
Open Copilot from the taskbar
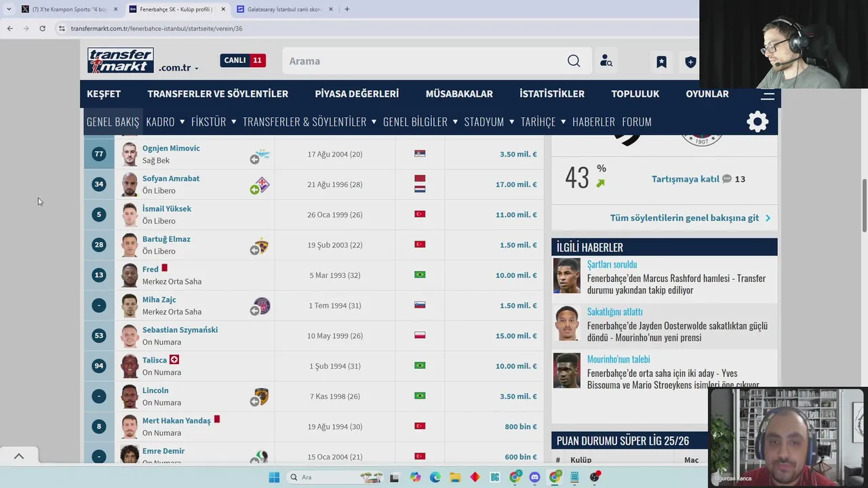click(x=415, y=477)
